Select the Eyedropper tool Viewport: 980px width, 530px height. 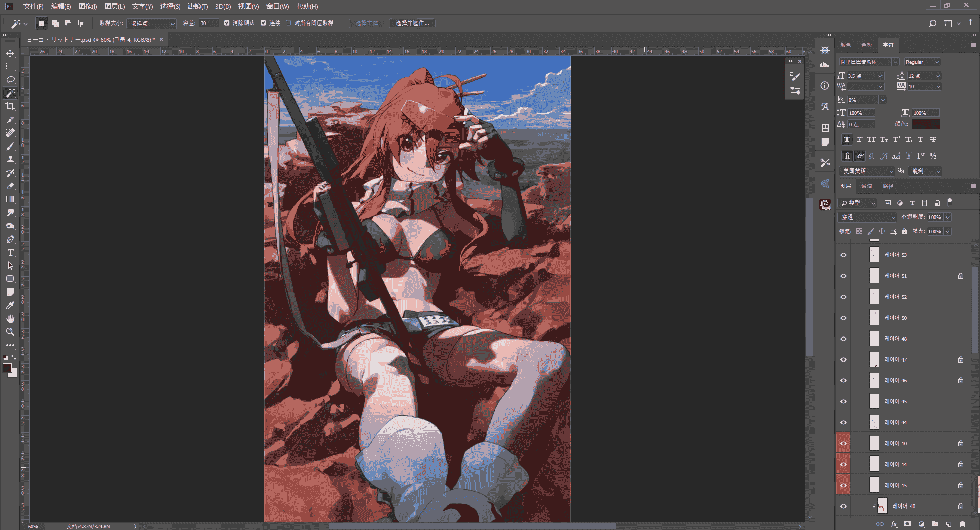click(x=10, y=305)
